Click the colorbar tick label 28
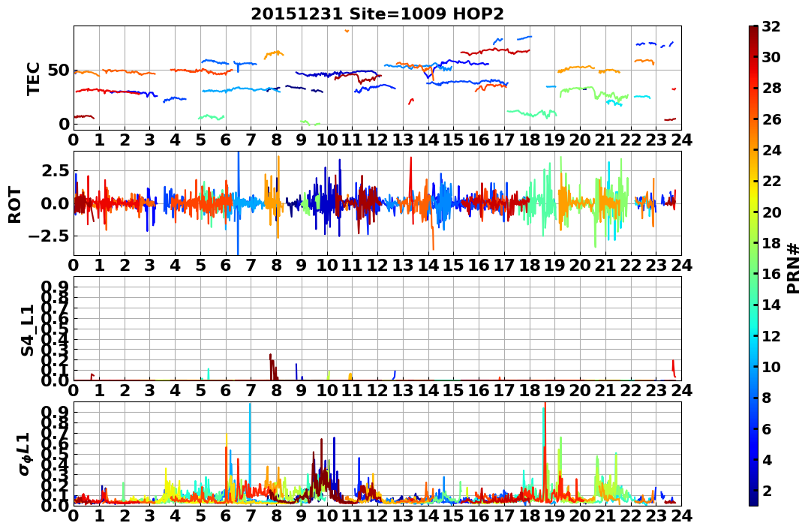The image size is (808, 532). point(771,88)
